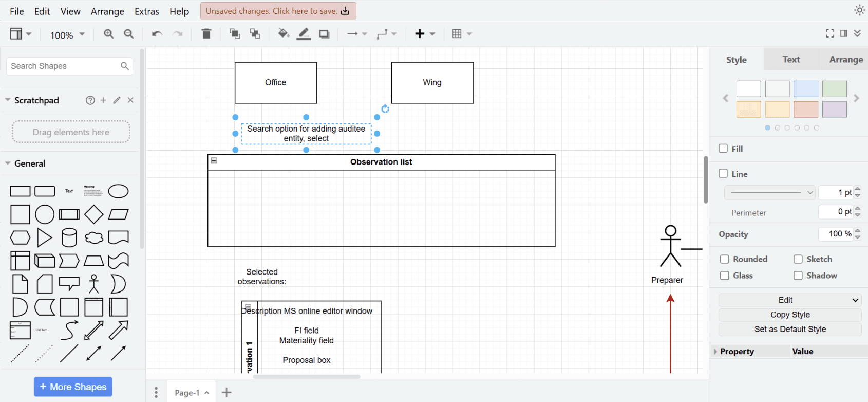Screen dimensions: 868x402
Task: Click the Zoom In magnifier icon
Action: coord(108,34)
